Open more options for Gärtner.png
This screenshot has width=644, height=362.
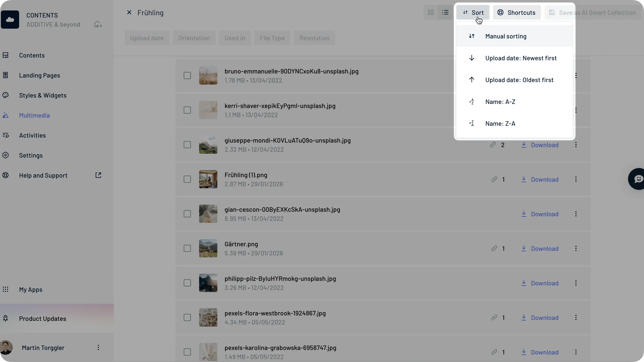tap(576, 248)
